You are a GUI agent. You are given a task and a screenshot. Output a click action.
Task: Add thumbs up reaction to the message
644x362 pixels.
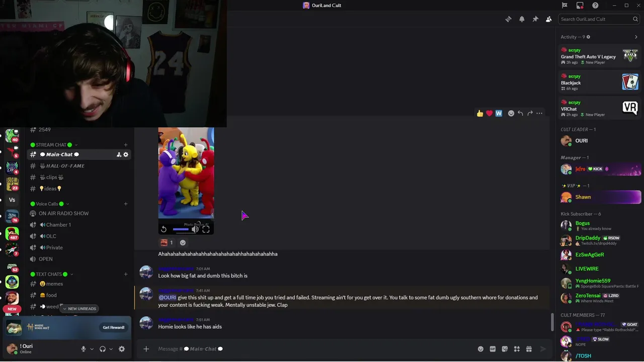coord(480,114)
